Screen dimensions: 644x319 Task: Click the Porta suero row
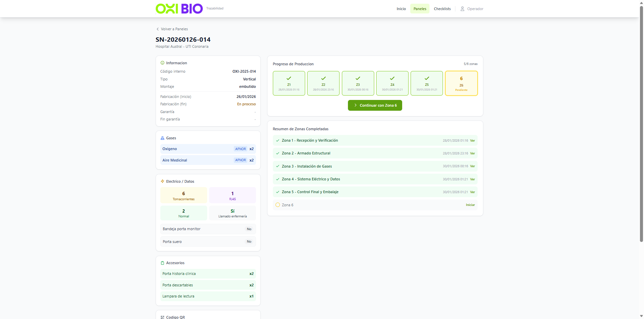click(208, 242)
